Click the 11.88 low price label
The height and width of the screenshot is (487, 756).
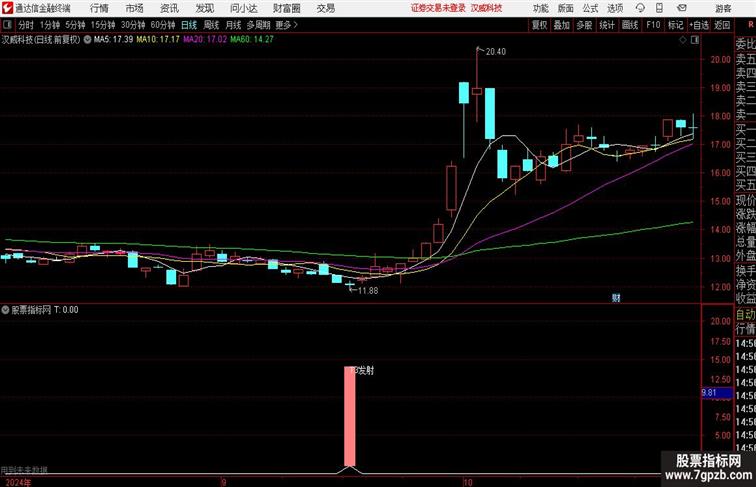368,291
